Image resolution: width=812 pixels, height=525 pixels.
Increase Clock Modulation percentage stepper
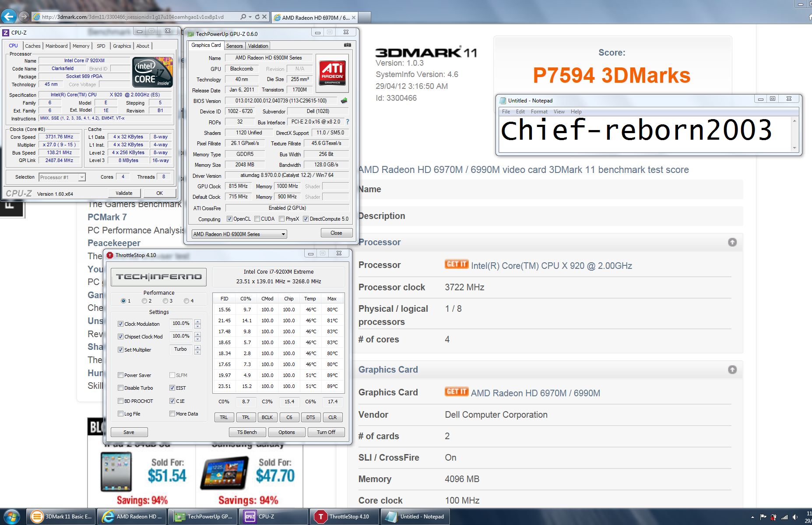coord(198,322)
